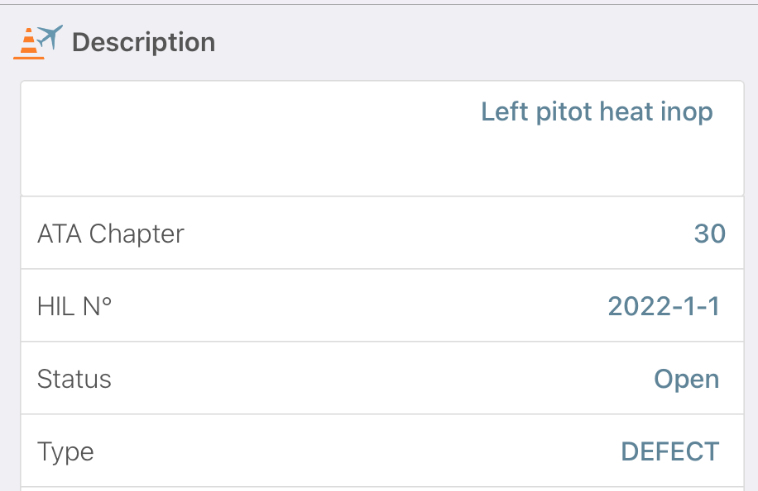Click the blue airplane icon beside Description

click(50, 37)
